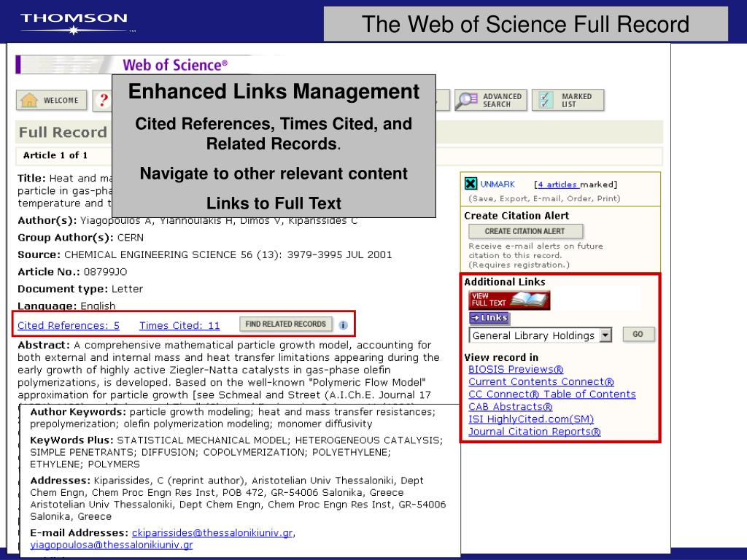
Task: Email yiagopoulosa@thessalonikiuniv.gr address link
Action: [112, 545]
